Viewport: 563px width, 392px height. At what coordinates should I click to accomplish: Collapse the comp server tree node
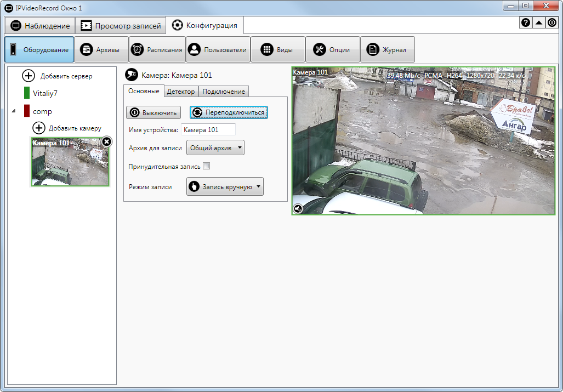click(14, 111)
